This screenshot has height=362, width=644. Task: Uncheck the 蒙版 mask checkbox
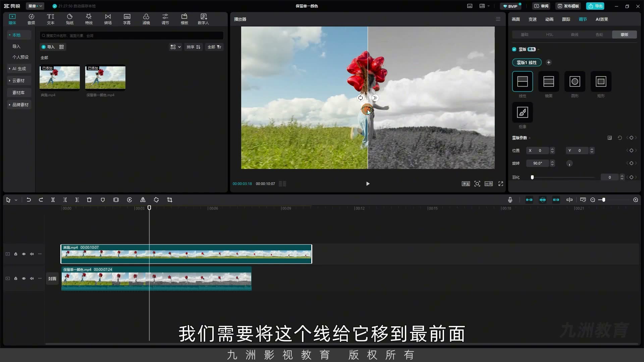pyautogui.click(x=514, y=49)
